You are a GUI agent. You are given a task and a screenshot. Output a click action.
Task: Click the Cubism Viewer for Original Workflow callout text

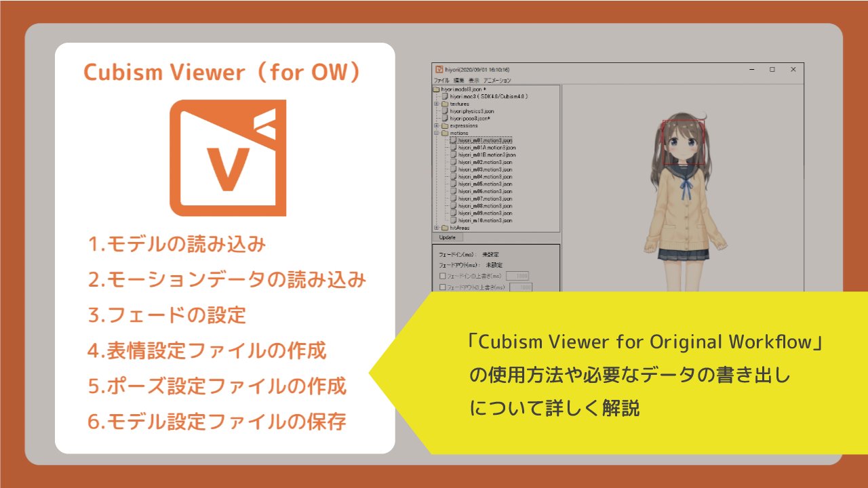646,342
